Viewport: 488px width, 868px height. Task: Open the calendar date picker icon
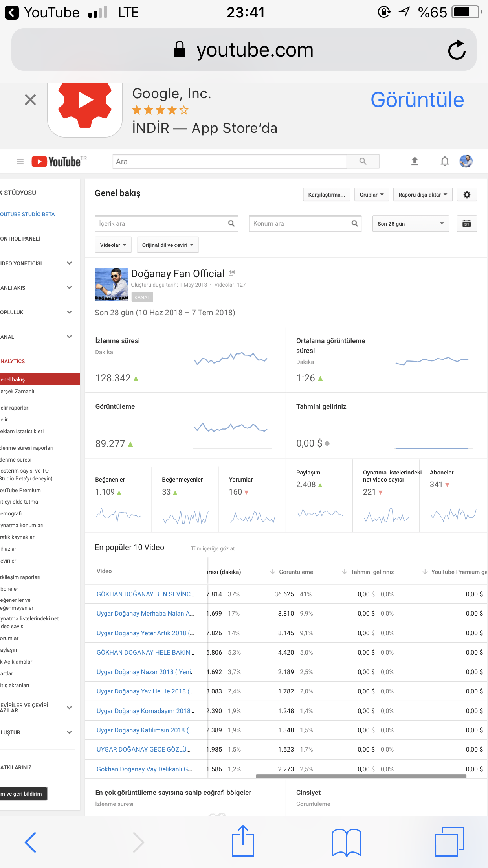point(467,224)
